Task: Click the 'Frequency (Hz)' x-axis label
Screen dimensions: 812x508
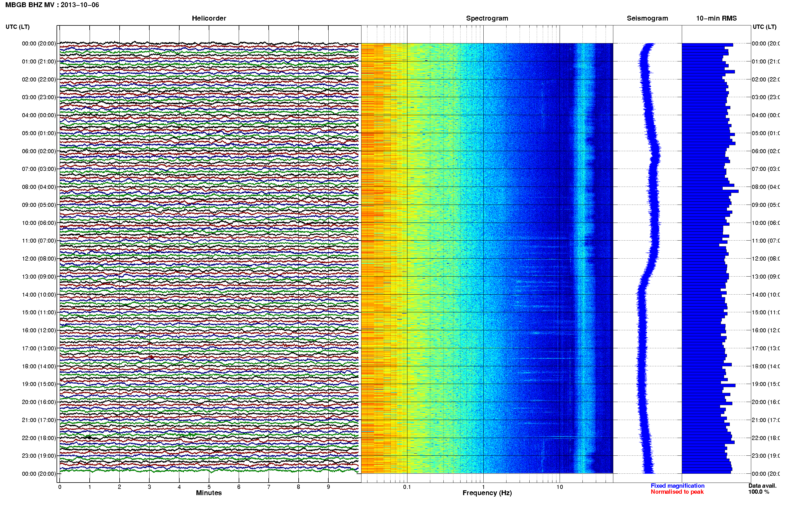Action: (x=487, y=493)
